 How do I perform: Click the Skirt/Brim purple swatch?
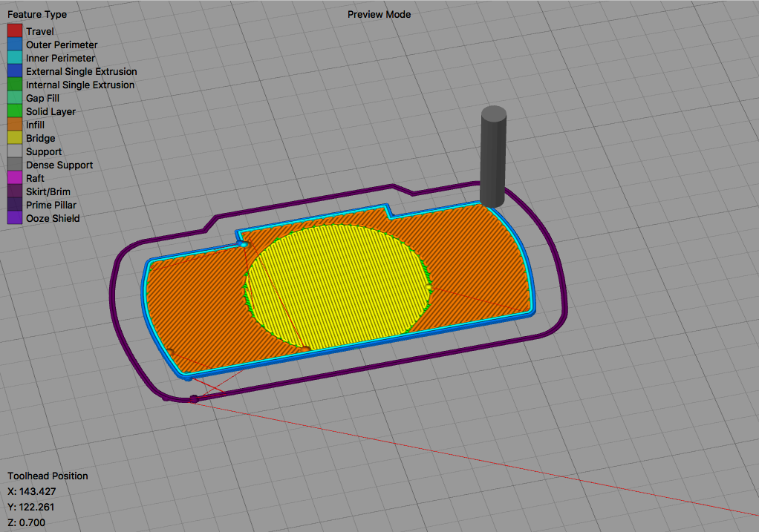(15, 191)
